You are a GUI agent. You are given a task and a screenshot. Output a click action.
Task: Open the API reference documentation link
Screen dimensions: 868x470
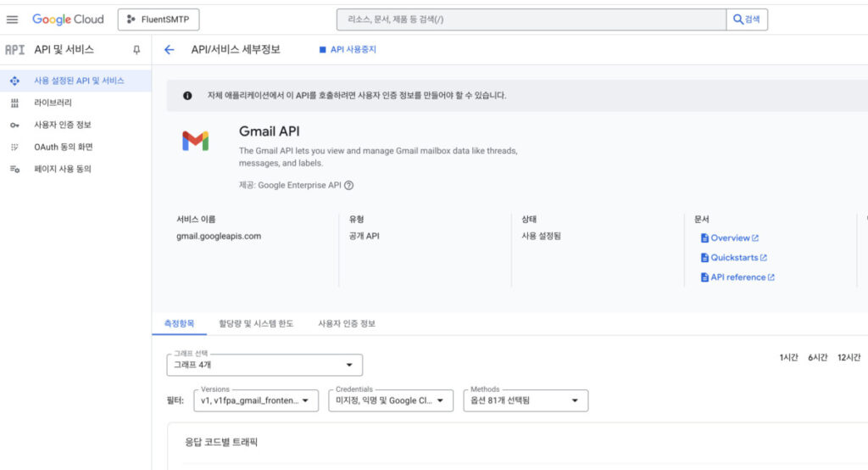(x=737, y=277)
